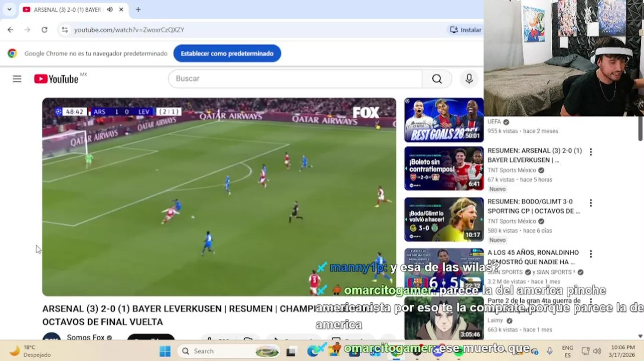View site information icon in address bar
The image size is (644, 361).
65,30
